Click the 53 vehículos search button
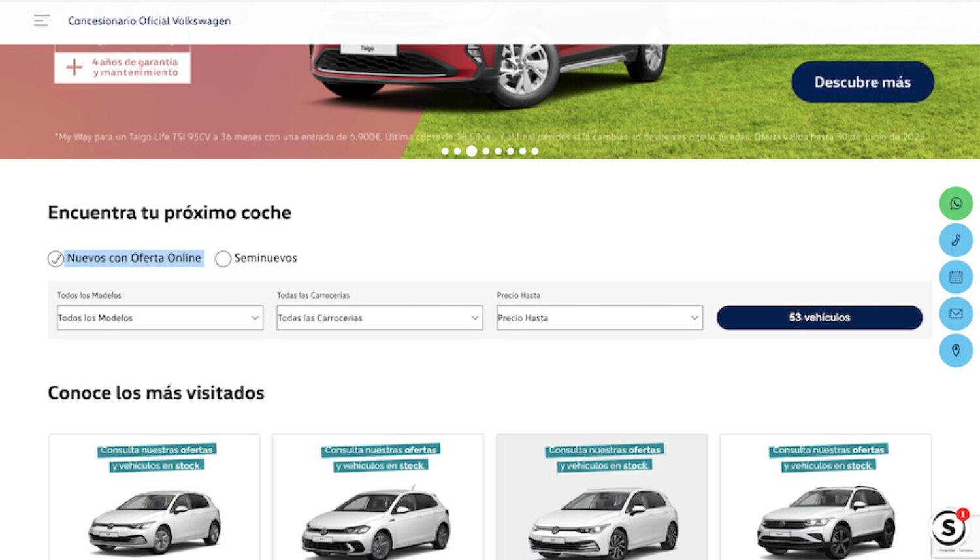 (819, 318)
